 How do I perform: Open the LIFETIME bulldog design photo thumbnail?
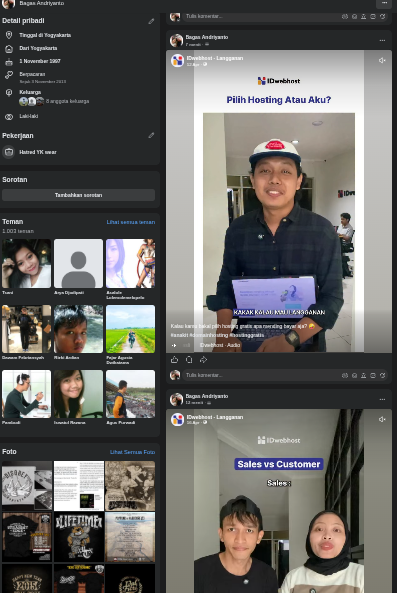click(79, 537)
